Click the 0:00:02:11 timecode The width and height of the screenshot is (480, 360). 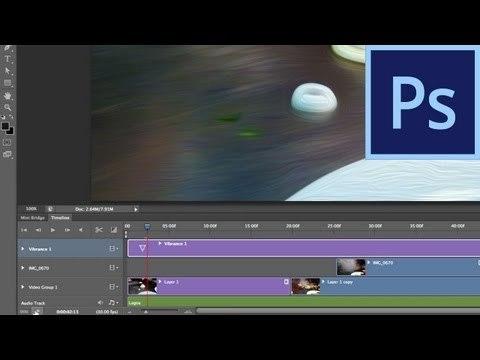(x=67, y=312)
